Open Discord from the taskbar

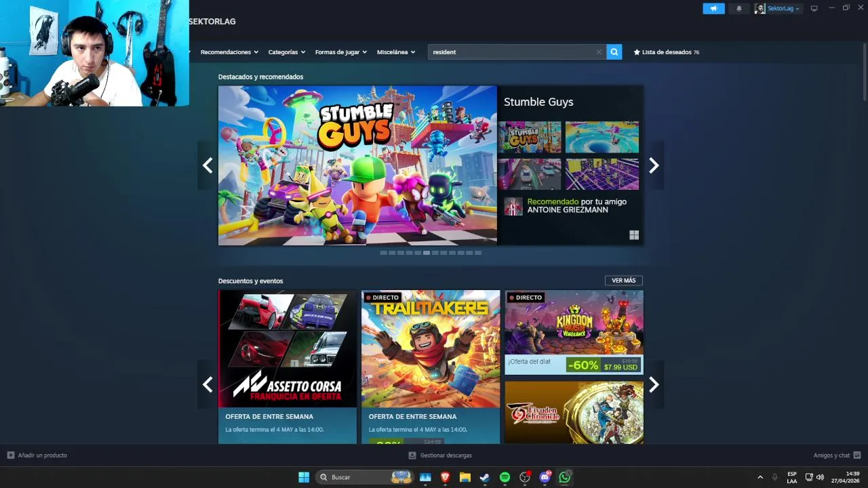tap(545, 477)
